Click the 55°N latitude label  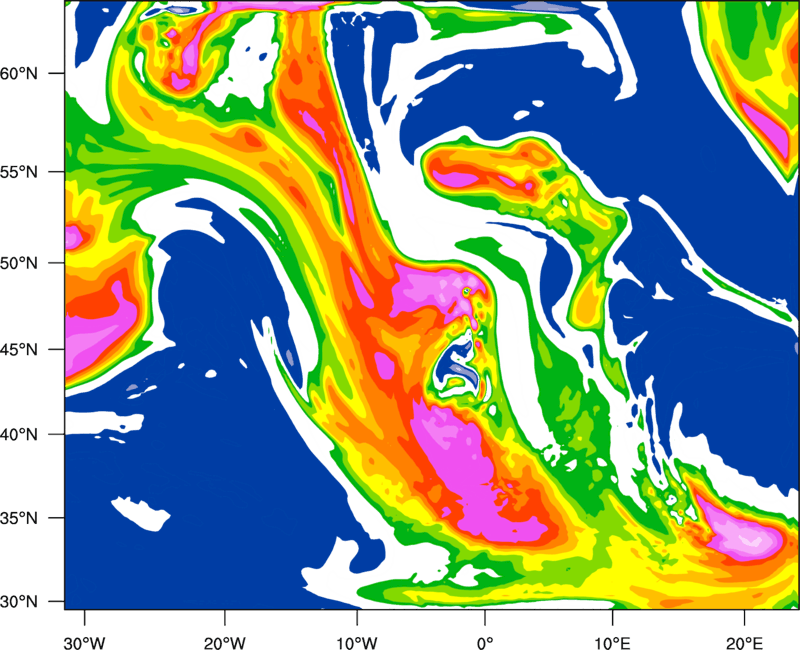point(19,172)
